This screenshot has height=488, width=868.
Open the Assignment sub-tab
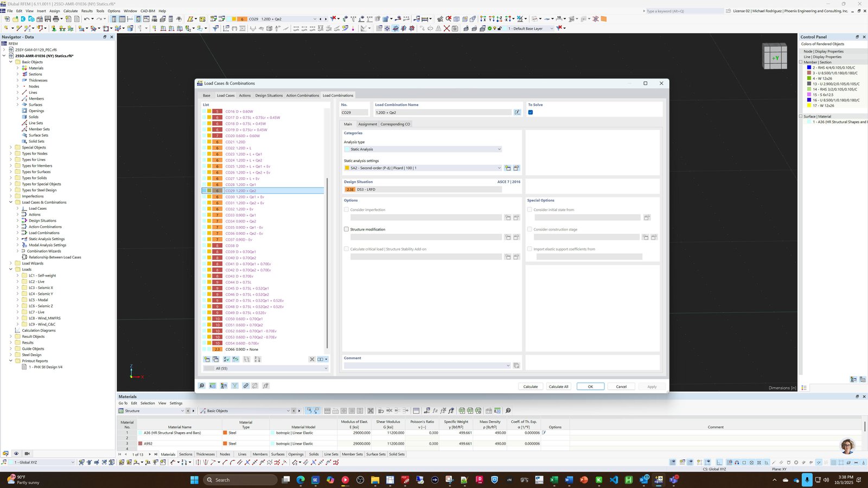[367, 124]
